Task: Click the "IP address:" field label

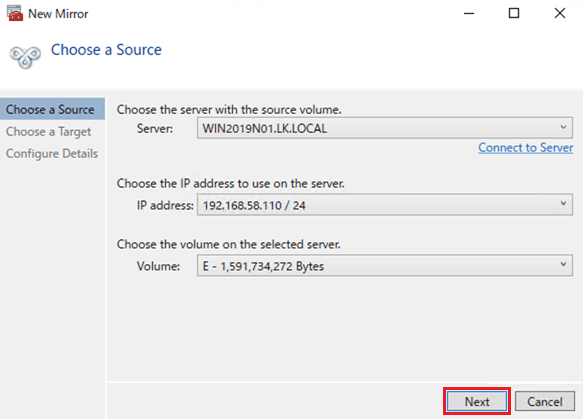Action: click(x=165, y=205)
